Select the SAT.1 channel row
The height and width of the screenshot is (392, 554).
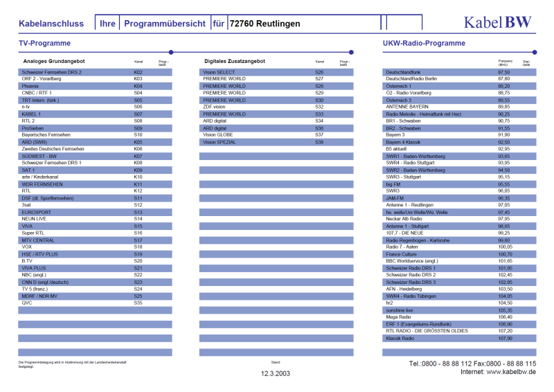pyautogui.click(x=95, y=170)
